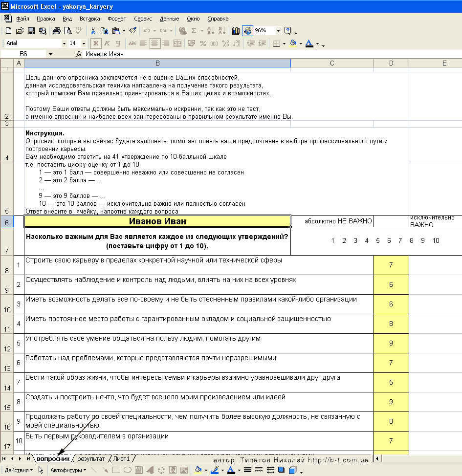Insert function using the fx button

click(79, 54)
